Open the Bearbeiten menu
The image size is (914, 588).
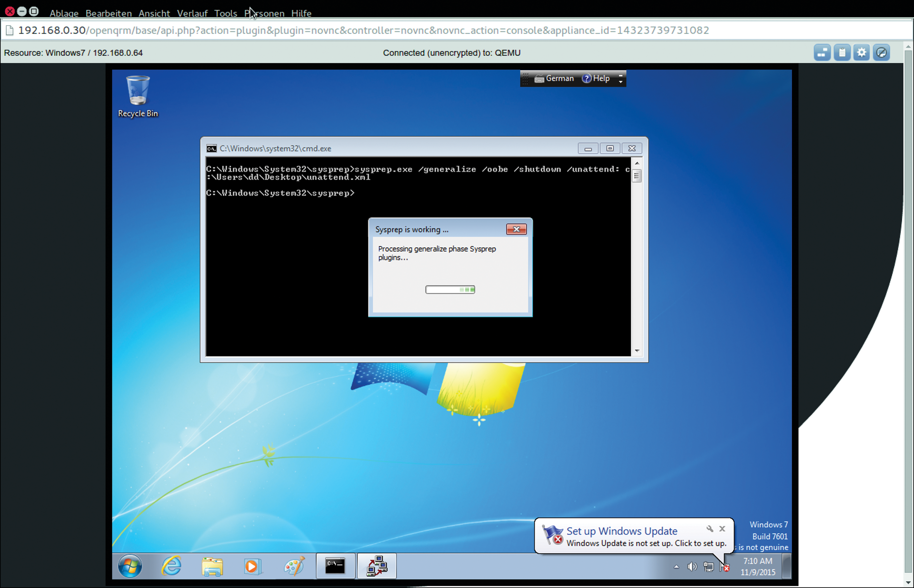click(109, 13)
